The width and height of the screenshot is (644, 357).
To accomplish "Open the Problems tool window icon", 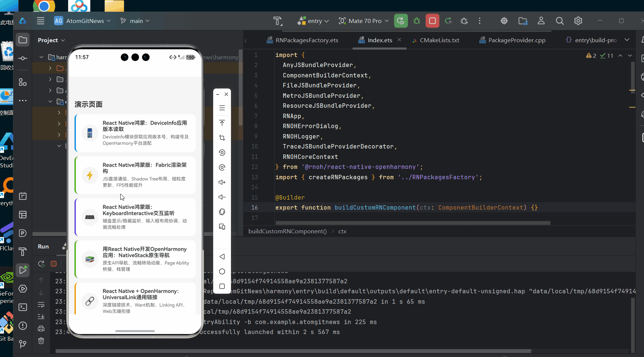I will [23, 326].
